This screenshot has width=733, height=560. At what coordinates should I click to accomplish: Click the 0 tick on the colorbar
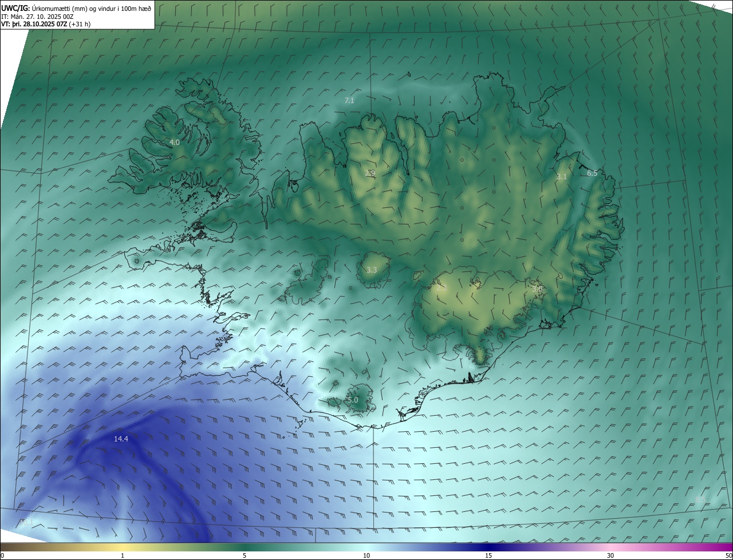click(x=2, y=555)
